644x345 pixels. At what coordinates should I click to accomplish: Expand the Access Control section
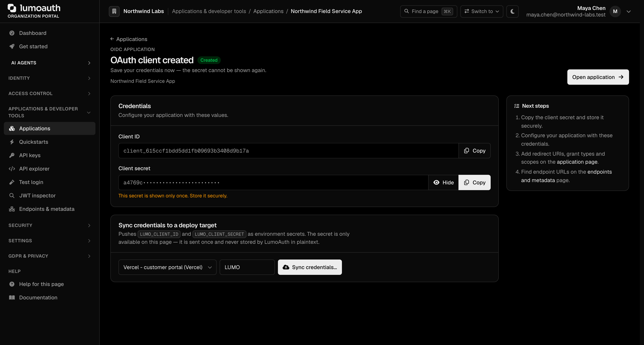click(49, 94)
